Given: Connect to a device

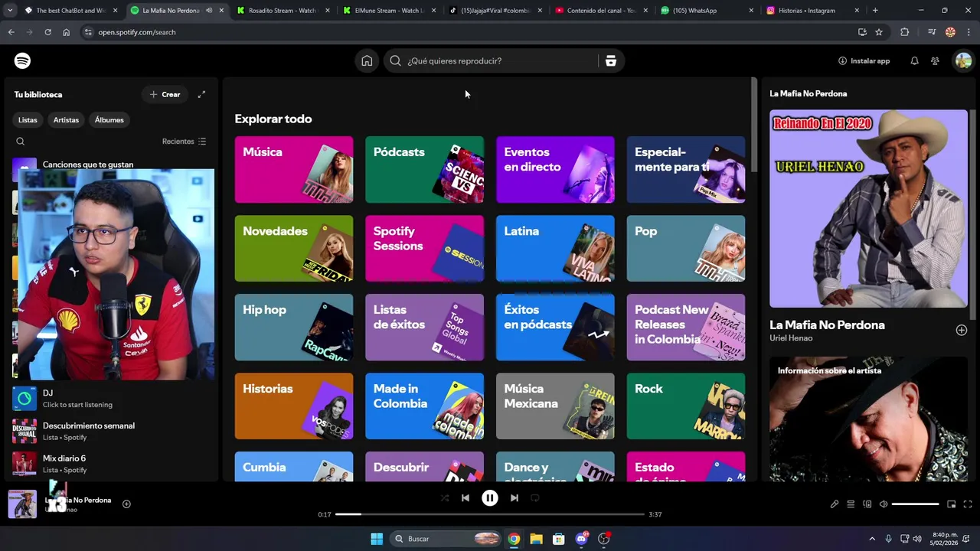Looking at the screenshot, I should pyautogui.click(x=867, y=504).
